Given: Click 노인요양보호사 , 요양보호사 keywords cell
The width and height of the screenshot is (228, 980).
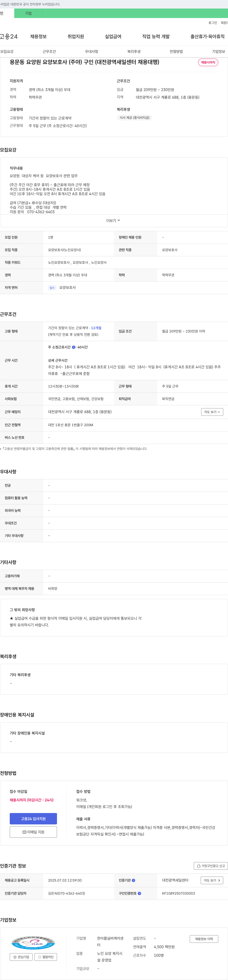Looking at the screenshot, I should tap(77, 263).
